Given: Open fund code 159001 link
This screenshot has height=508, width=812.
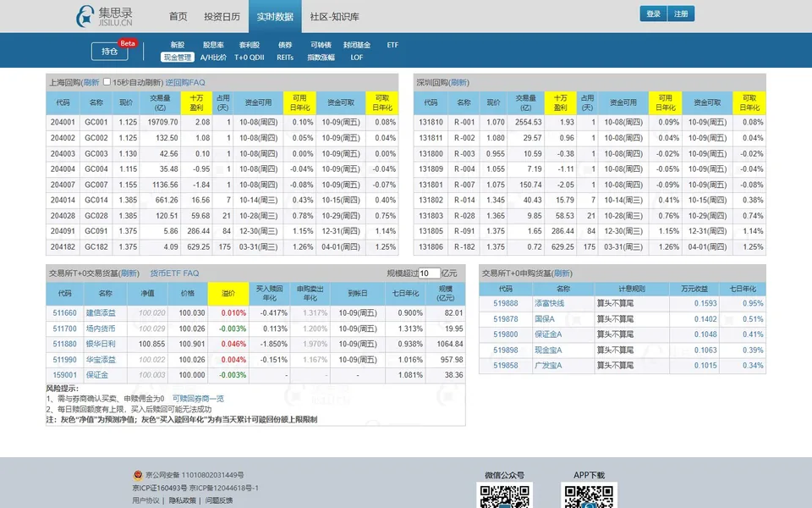Looking at the screenshot, I should coord(65,375).
